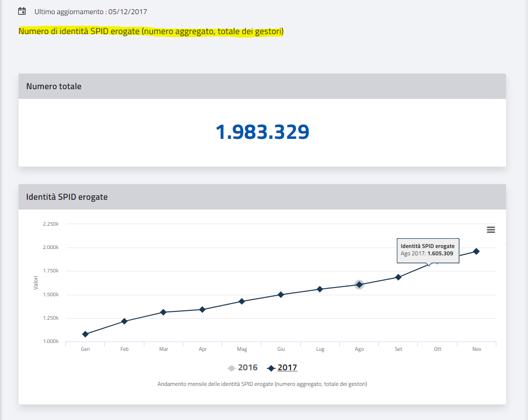The width and height of the screenshot is (528, 420).
Task: Select the Feb data point marker
Action: click(124, 321)
